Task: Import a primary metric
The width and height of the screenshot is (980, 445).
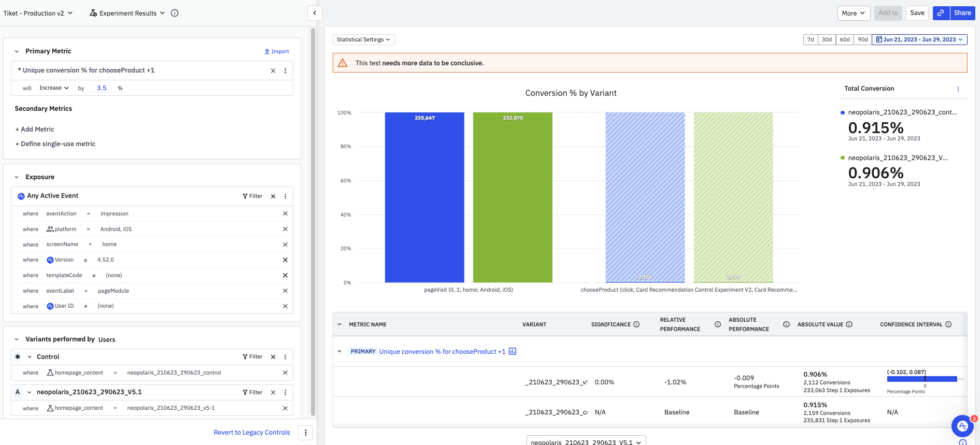Action: [277, 51]
